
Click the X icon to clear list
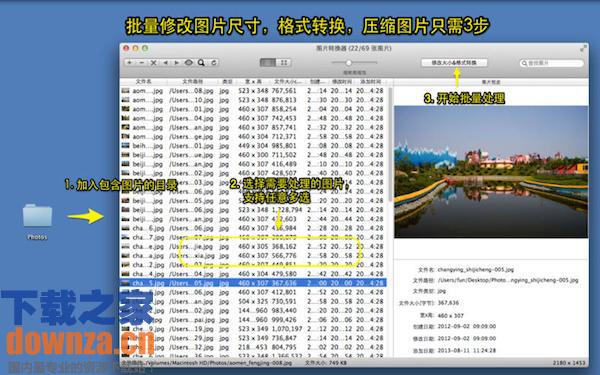(x=153, y=62)
